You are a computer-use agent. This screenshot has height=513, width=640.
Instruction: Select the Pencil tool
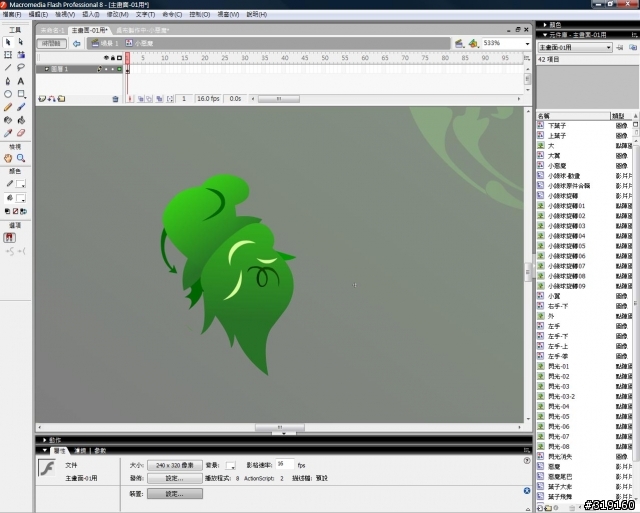[8, 107]
